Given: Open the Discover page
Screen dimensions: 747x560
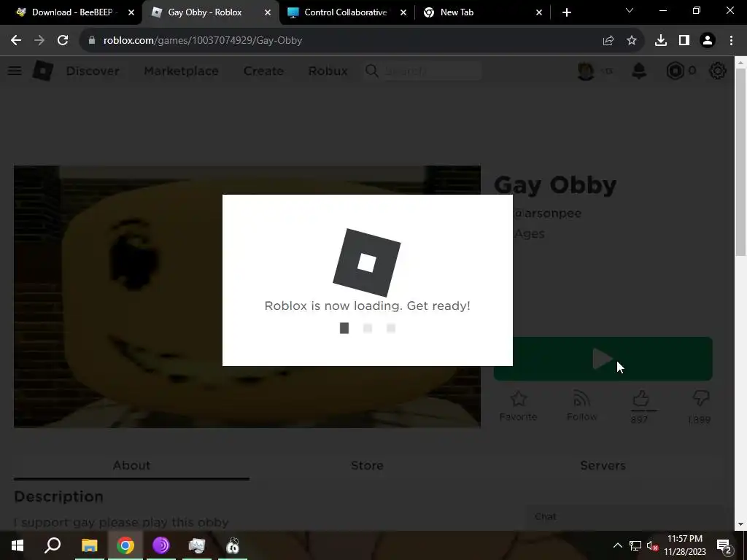Looking at the screenshot, I should 93,71.
